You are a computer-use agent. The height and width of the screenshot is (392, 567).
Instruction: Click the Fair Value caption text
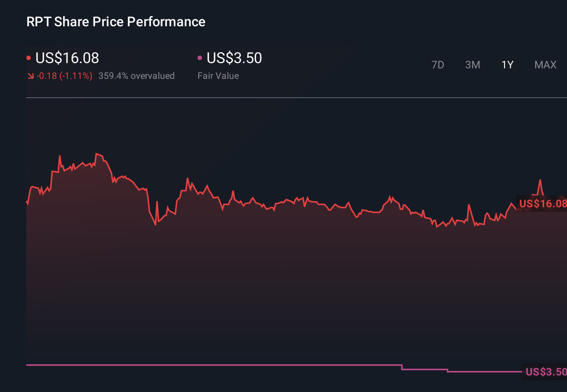pos(218,76)
